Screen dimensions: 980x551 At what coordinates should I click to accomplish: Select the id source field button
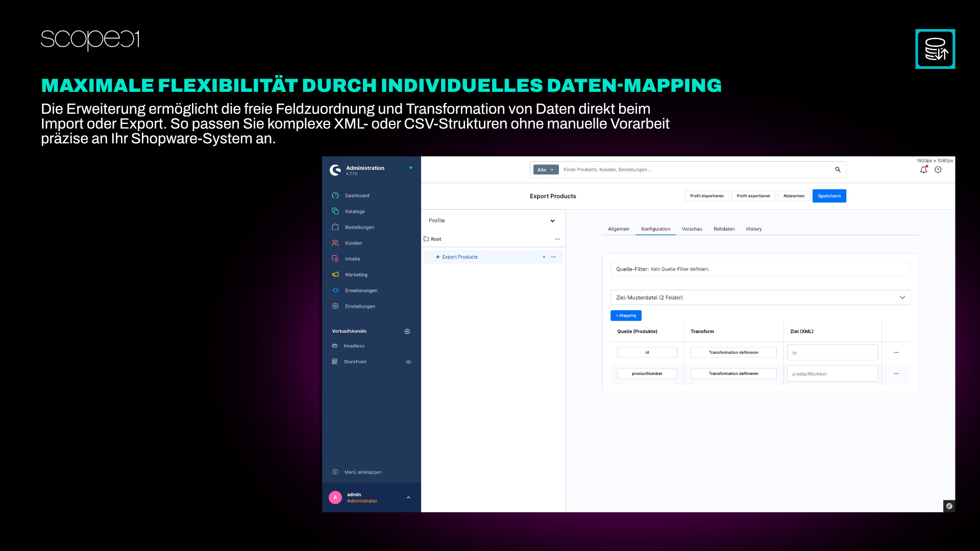coord(647,353)
